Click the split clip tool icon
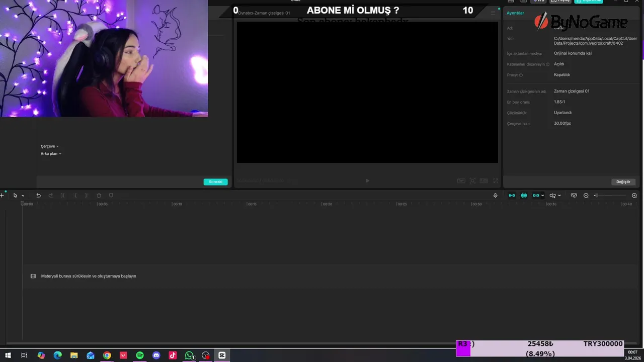 (x=62, y=196)
